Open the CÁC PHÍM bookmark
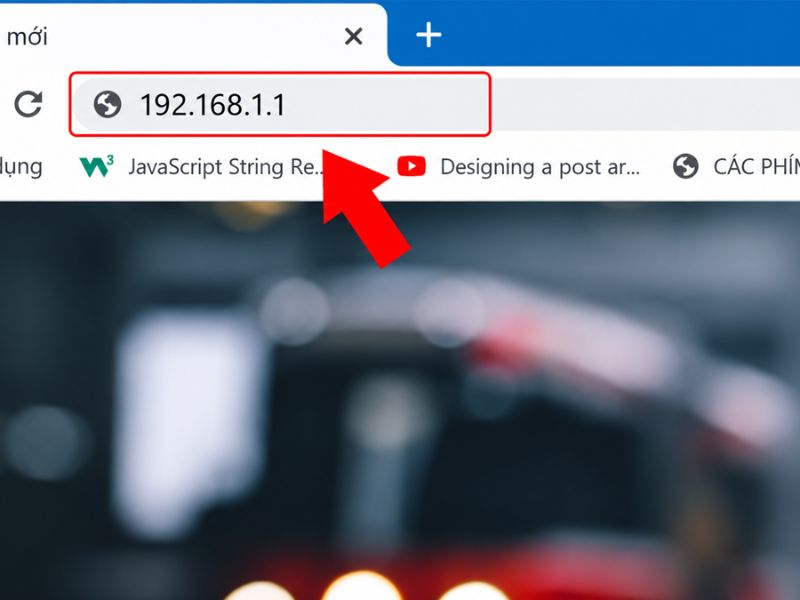The width and height of the screenshot is (800, 600). (x=736, y=167)
